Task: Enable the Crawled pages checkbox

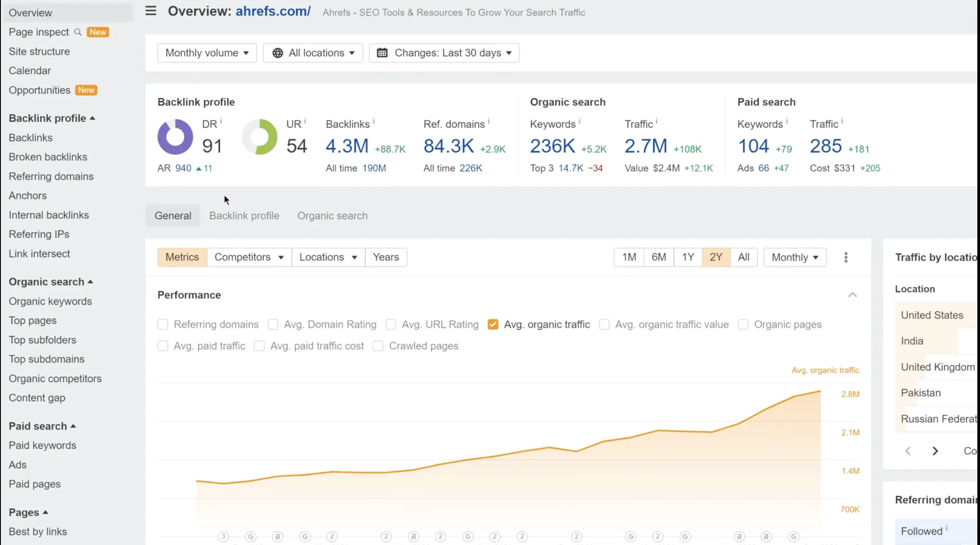Action: pyautogui.click(x=378, y=346)
